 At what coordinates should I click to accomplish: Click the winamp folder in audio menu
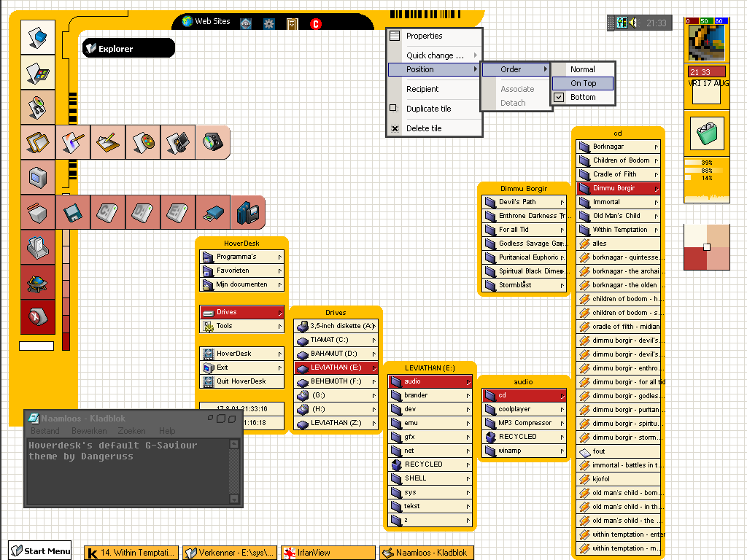pos(524,451)
